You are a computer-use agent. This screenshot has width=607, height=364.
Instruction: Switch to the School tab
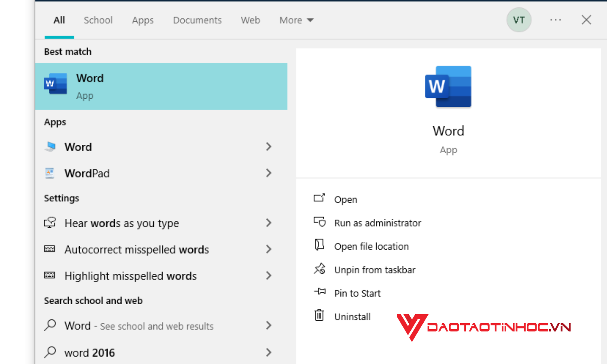[98, 20]
